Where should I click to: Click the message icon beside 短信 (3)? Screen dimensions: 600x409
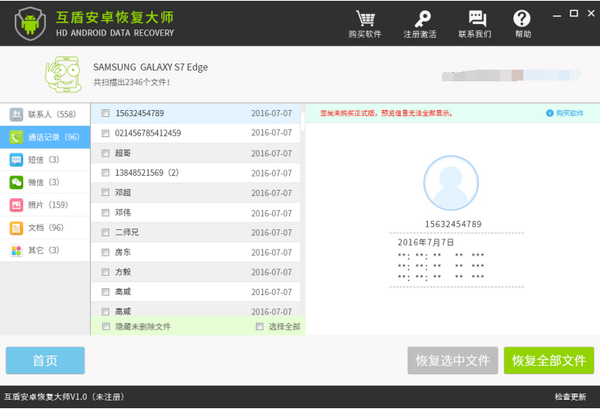point(16,160)
